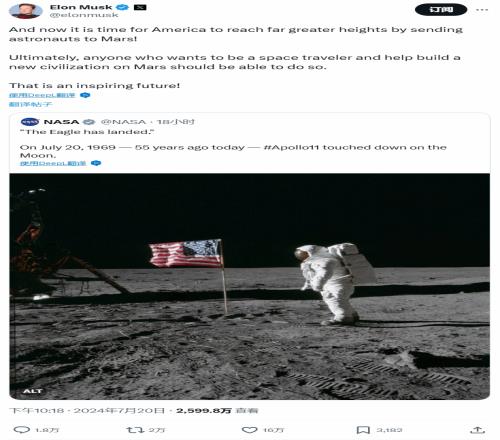Click the NASA logo avatar in quoted post
Image resolution: width=500 pixels, height=440 pixels.
coord(30,122)
